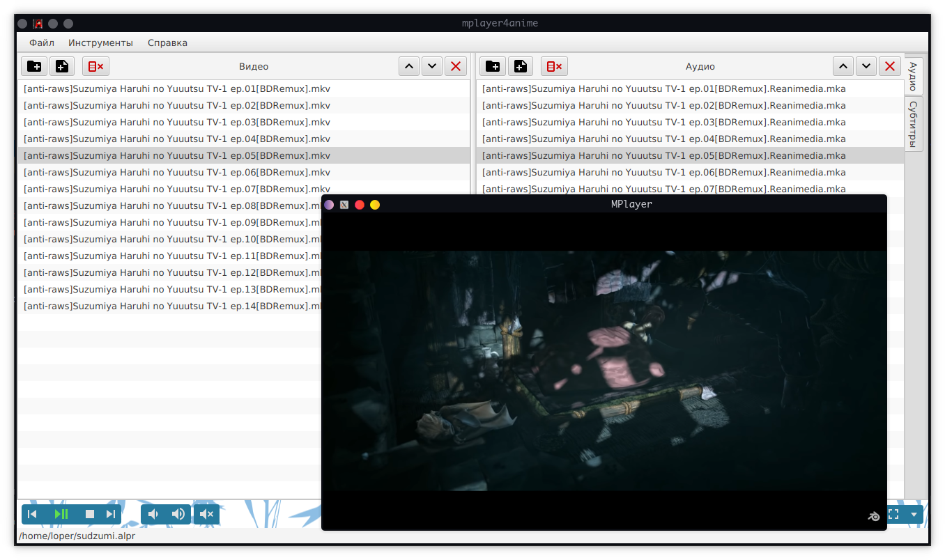The width and height of the screenshot is (945, 560).
Task: Click the yellow button in MPlayer titlebar
Action: click(375, 205)
